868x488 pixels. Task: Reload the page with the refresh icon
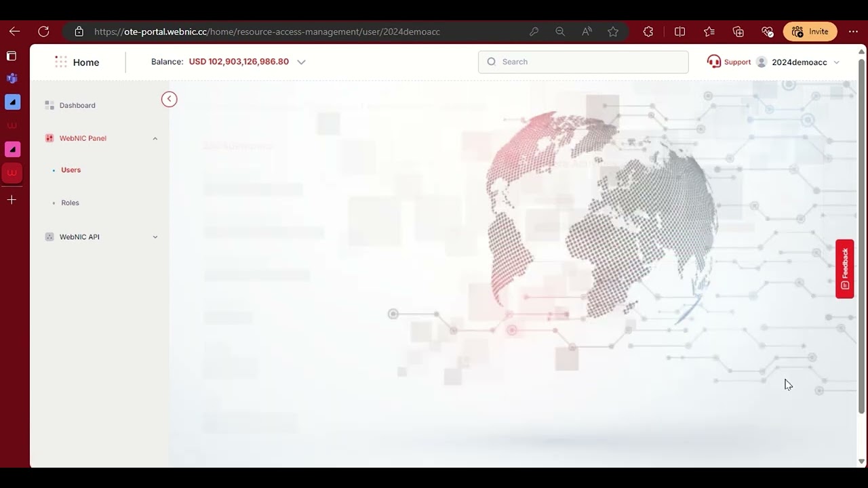point(43,31)
